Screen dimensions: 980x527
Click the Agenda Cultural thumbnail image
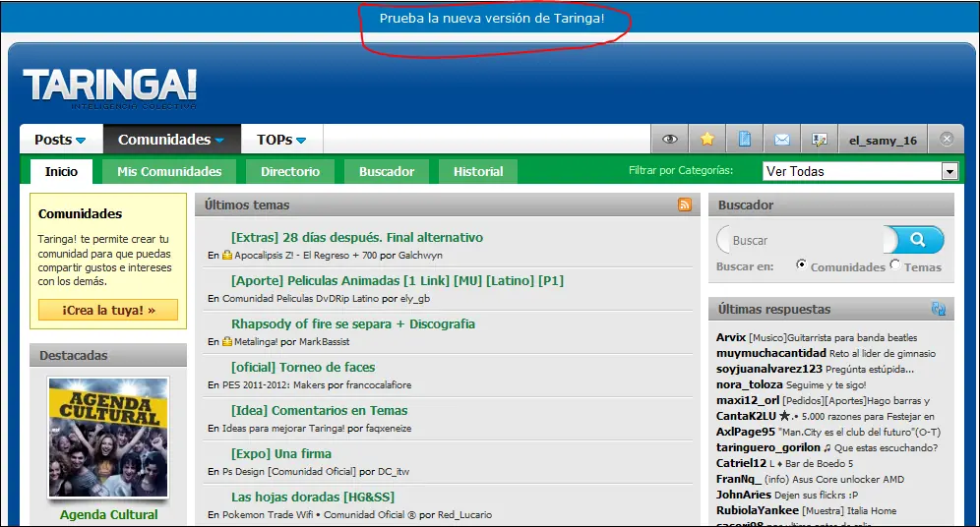tap(108, 438)
